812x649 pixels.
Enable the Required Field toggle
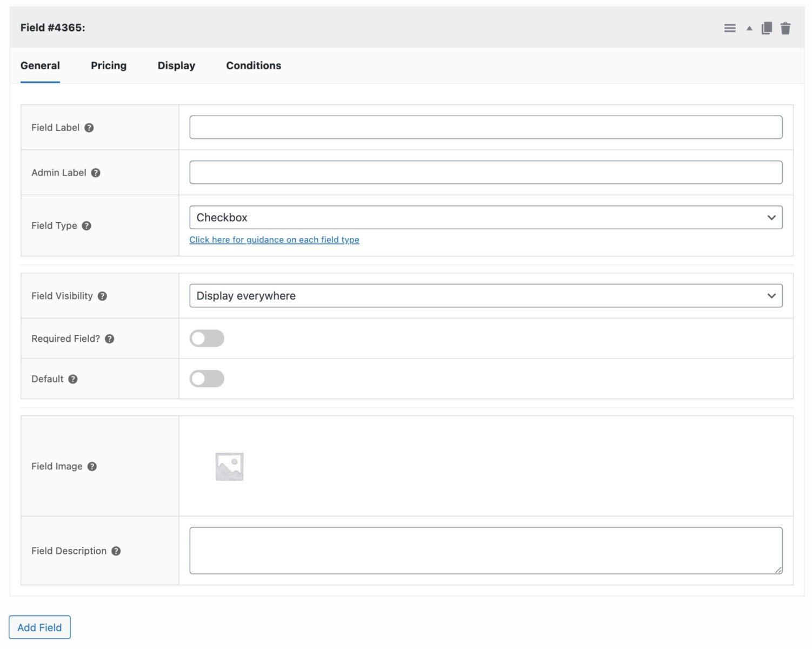coord(207,338)
